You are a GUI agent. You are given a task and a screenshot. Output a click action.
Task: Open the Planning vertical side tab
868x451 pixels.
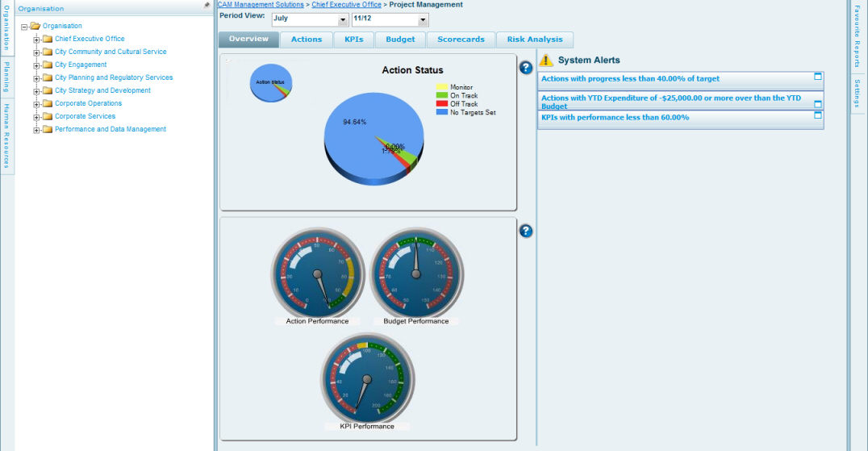pyautogui.click(x=6, y=77)
